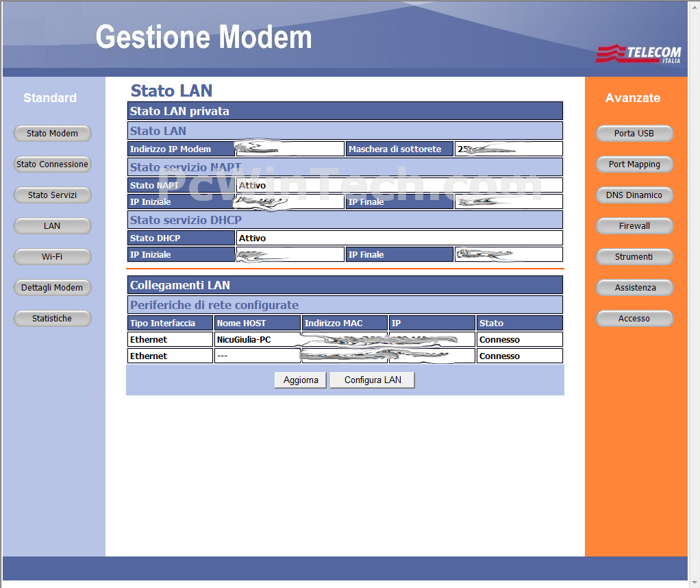Open the Strumenti page
Screen dimensions: 700x588
tap(634, 256)
